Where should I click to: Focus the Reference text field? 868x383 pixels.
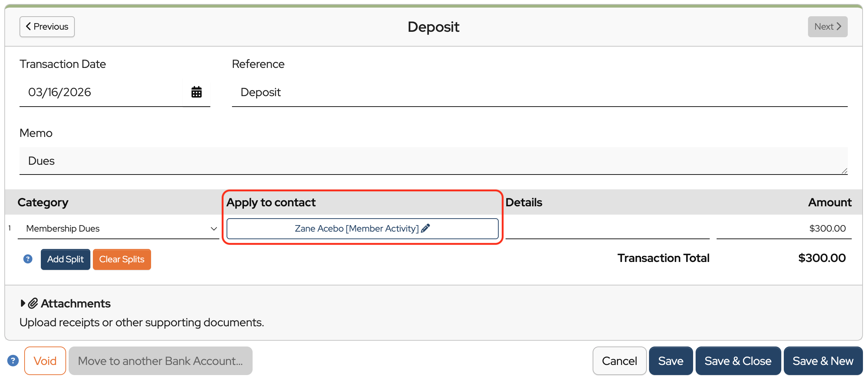538,92
